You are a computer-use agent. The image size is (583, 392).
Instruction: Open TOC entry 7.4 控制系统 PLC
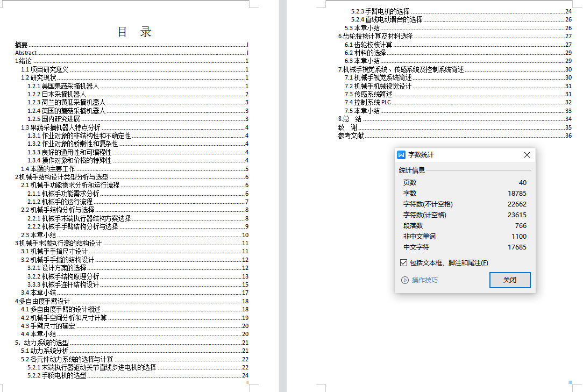458,102
